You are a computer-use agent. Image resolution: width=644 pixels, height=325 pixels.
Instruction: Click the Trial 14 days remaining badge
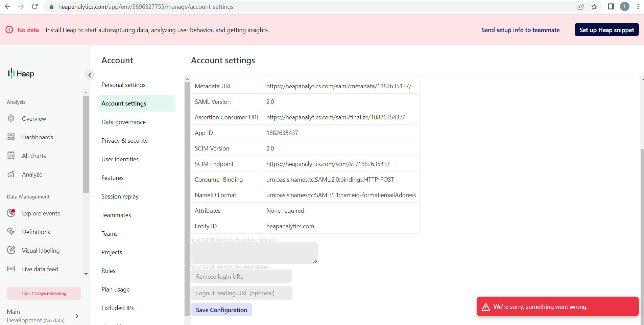[44, 294]
